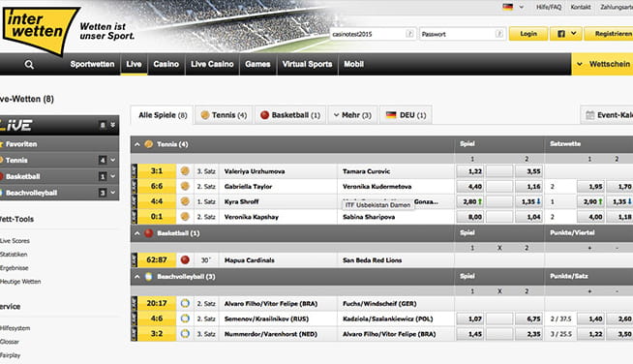Click beachvolleyball icon in Beachvolleyball (3) header
The width and height of the screenshot is (633, 364).
148,277
